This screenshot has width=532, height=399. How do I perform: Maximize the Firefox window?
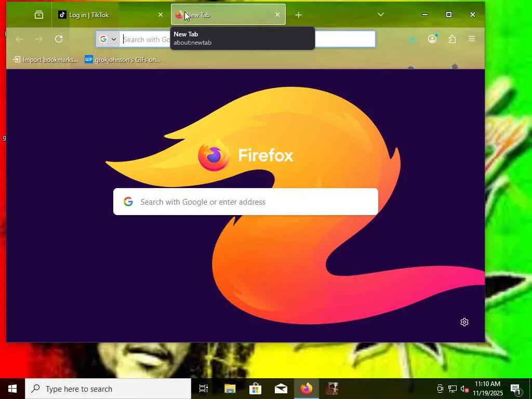coord(448,15)
